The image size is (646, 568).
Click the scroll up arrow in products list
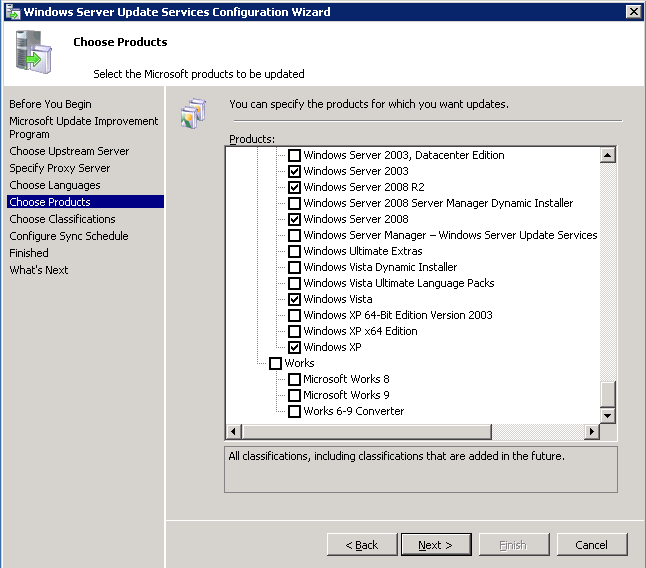pos(608,155)
